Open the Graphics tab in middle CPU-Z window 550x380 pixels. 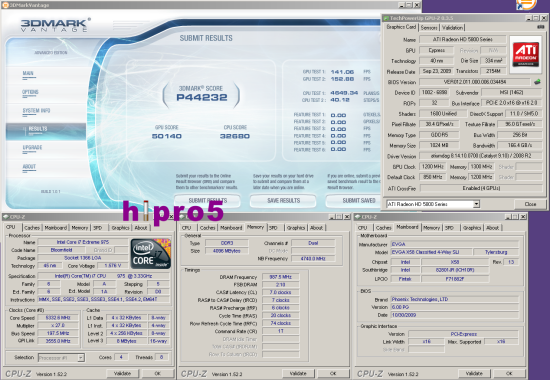[x=296, y=228]
